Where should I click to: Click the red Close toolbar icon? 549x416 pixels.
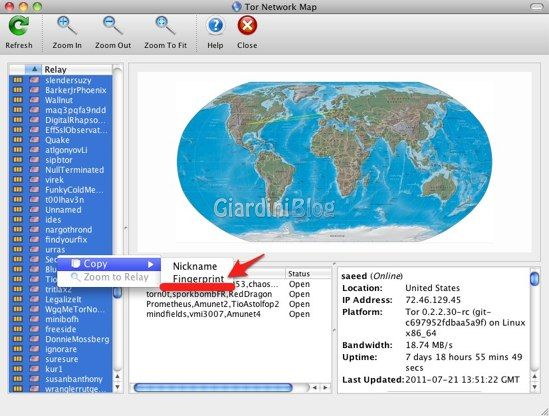click(247, 26)
